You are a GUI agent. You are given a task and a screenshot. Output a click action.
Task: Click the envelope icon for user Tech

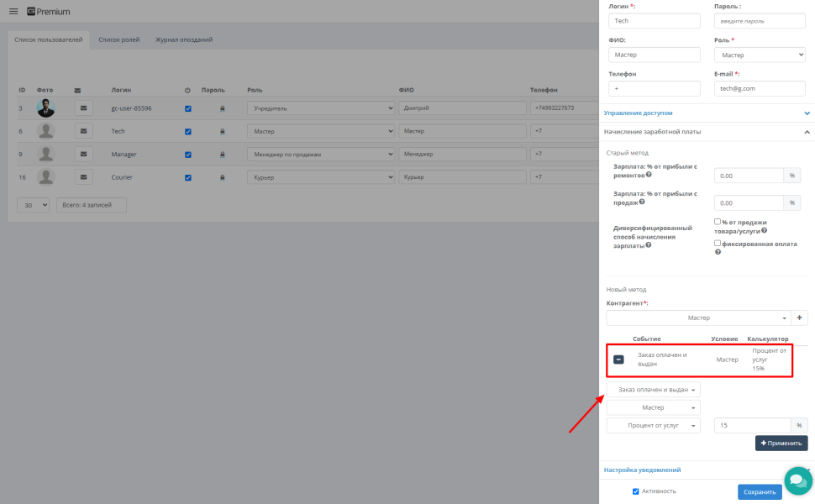(84, 131)
